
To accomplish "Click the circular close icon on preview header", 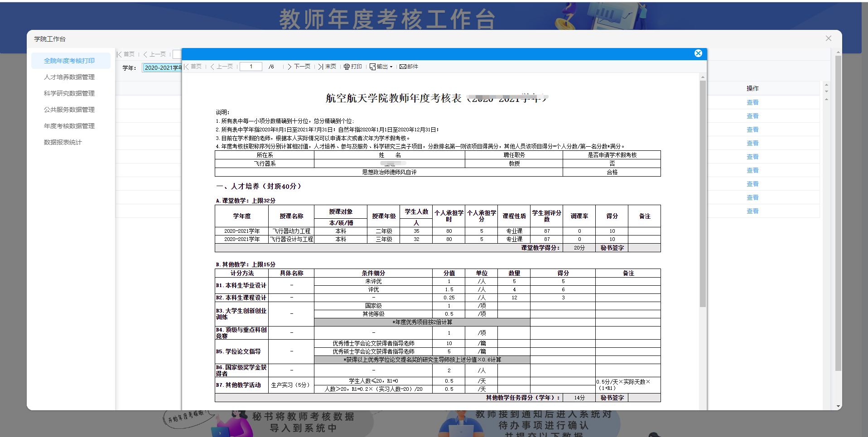I will pyautogui.click(x=698, y=53).
